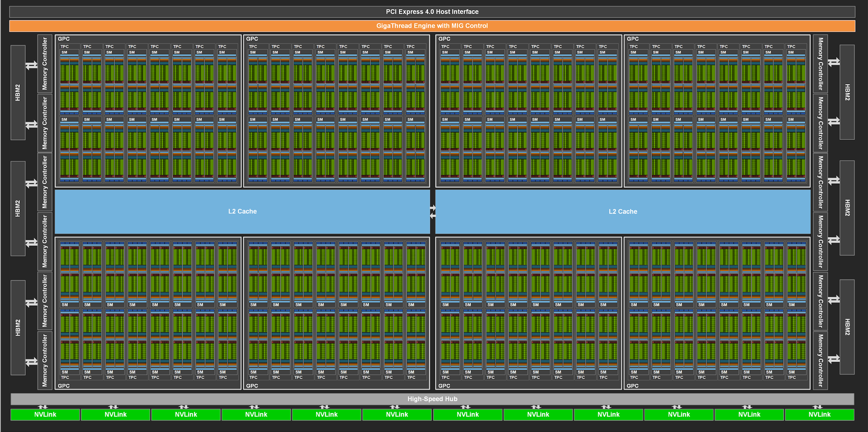Click the top-left HBM2 memory block

[18, 92]
